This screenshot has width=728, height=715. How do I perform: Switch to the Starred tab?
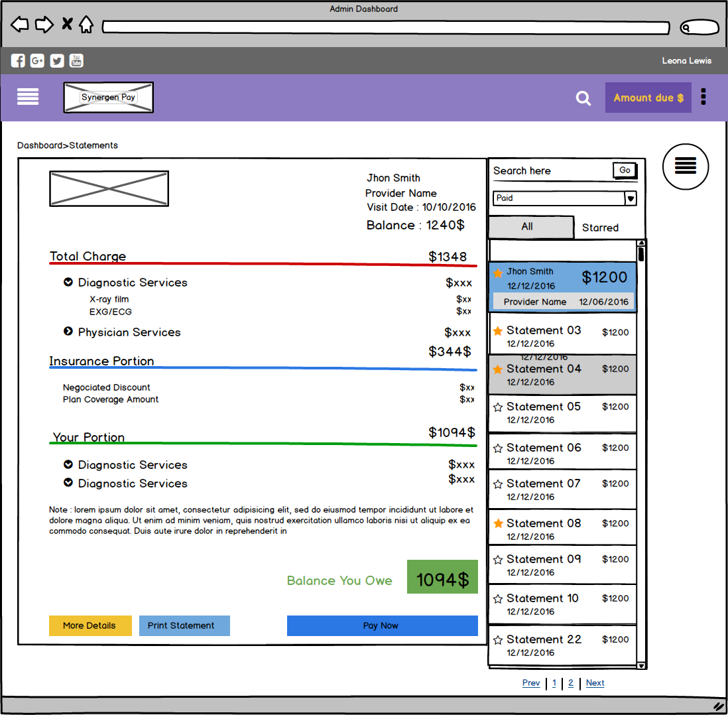click(x=600, y=227)
